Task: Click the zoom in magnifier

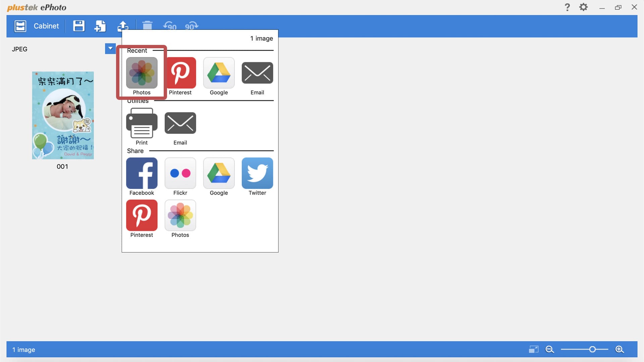Action: click(620, 350)
